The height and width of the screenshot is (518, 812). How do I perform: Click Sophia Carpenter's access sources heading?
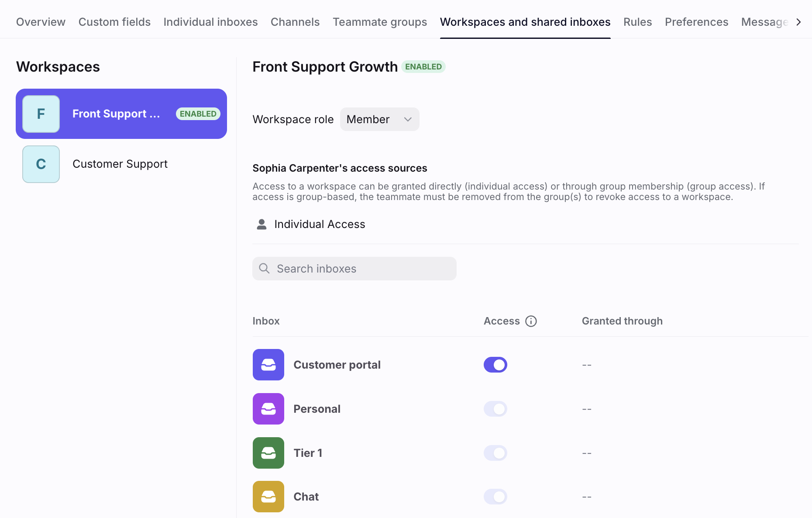(340, 168)
